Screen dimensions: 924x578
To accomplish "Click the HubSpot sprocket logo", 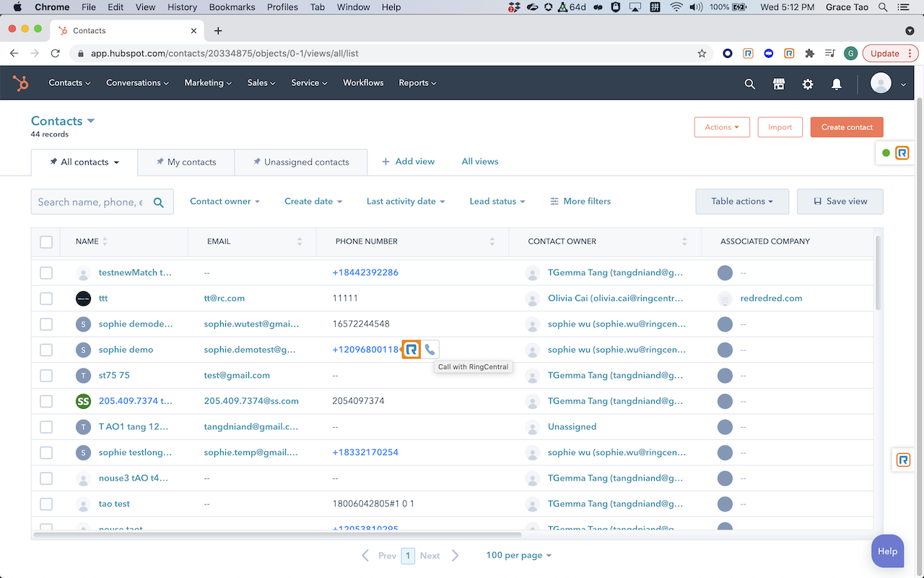I will click(x=21, y=83).
